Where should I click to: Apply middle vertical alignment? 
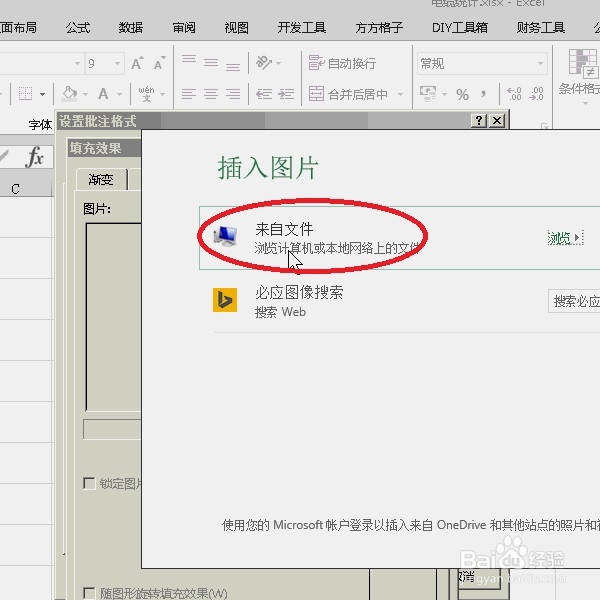click(x=211, y=63)
